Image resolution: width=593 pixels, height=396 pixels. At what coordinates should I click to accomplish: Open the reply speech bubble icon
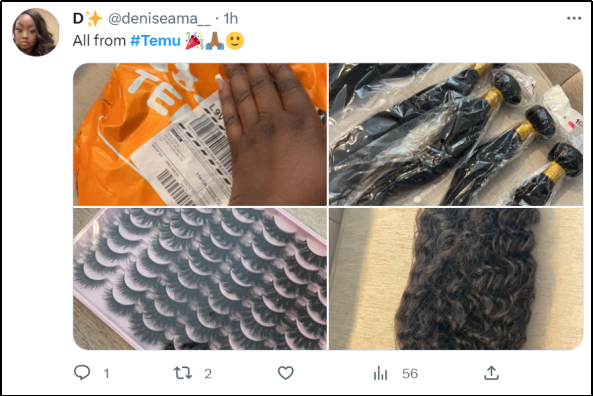coord(82,373)
